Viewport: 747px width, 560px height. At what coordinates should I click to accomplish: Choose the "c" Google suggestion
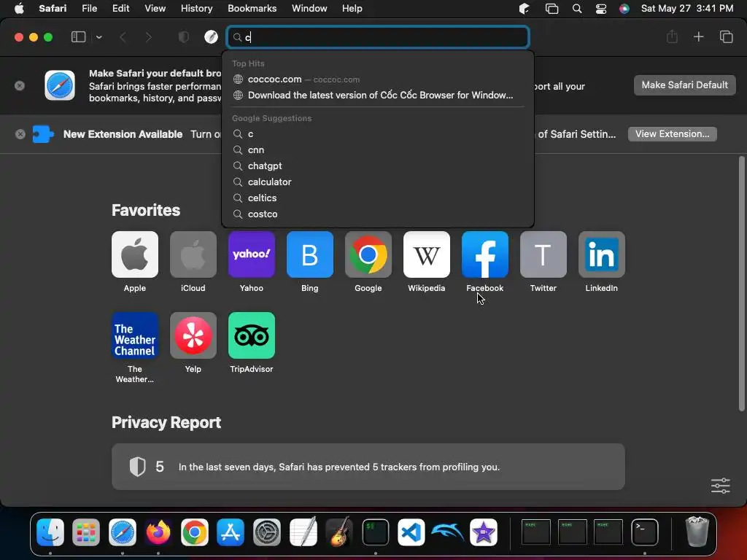pos(379,134)
